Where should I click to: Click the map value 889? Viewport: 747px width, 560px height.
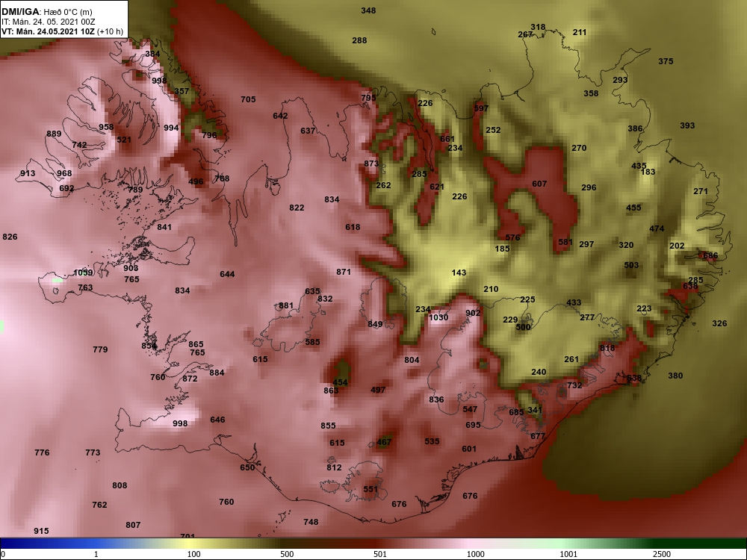point(54,134)
